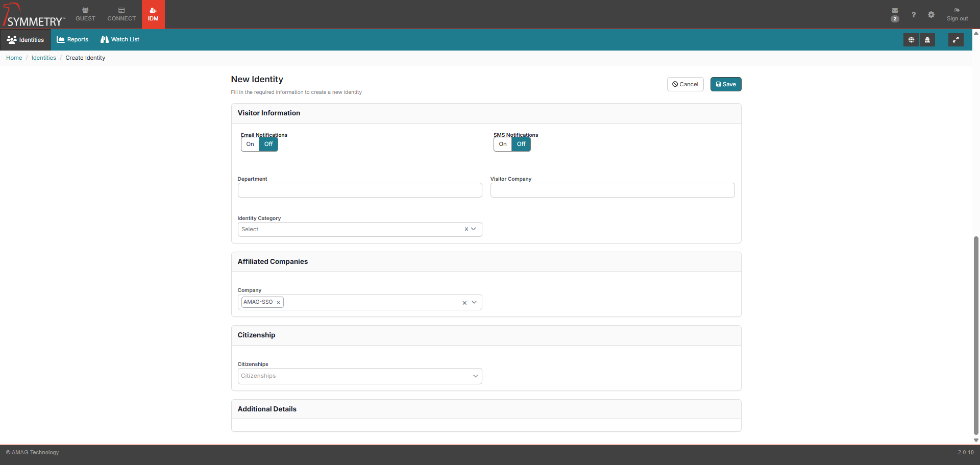Open the Watch List menu item
Image resolution: width=980 pixels, height=465 pixels.
point(120,40)
